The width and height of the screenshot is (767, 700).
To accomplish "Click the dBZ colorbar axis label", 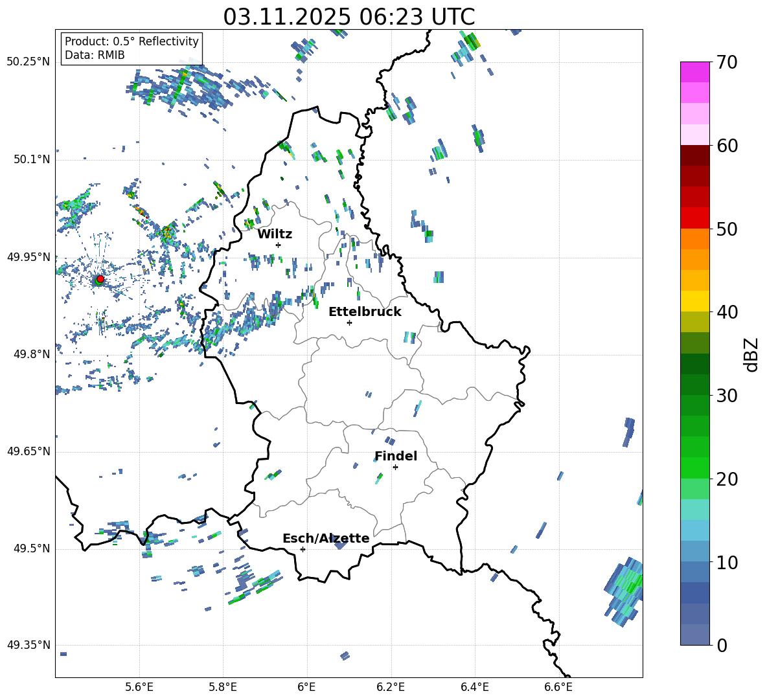I will (x=751, y=354).
